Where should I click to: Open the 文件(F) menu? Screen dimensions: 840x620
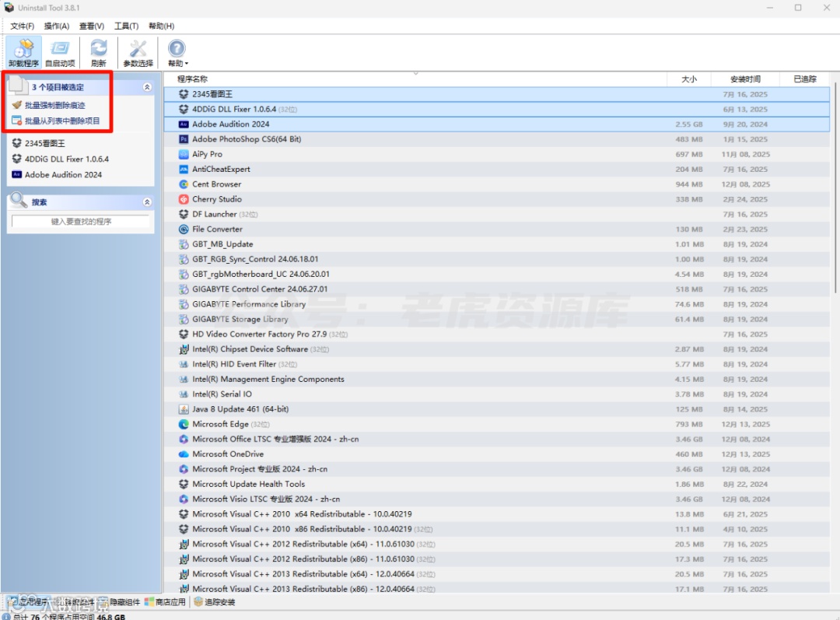point(22,26)
